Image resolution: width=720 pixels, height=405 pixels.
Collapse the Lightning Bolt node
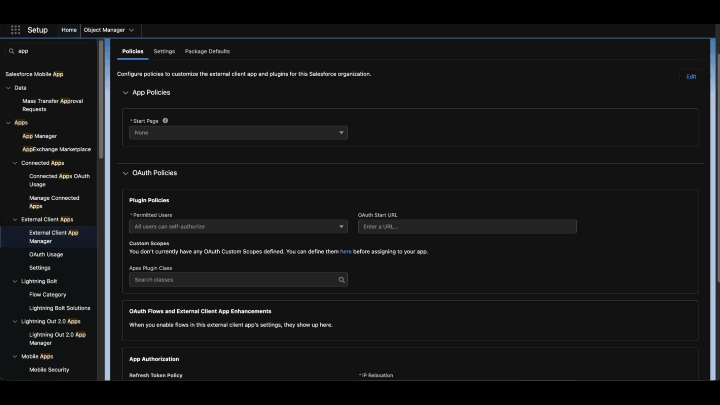15,281
